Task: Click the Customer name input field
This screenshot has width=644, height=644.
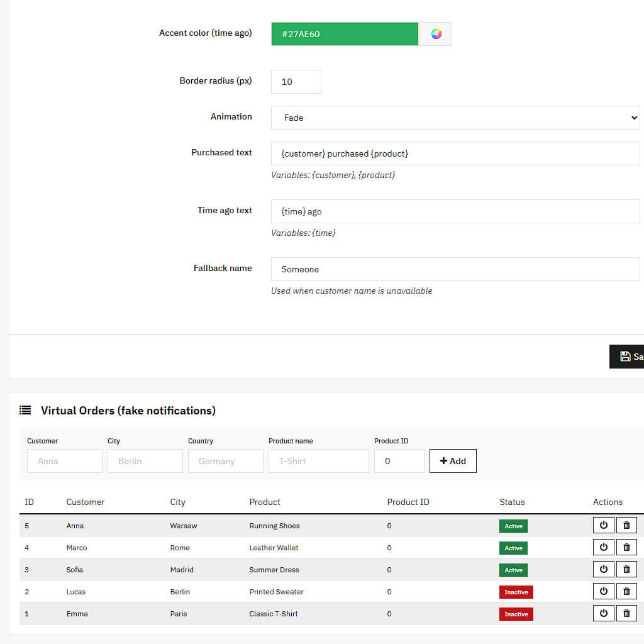Action: 65,461
